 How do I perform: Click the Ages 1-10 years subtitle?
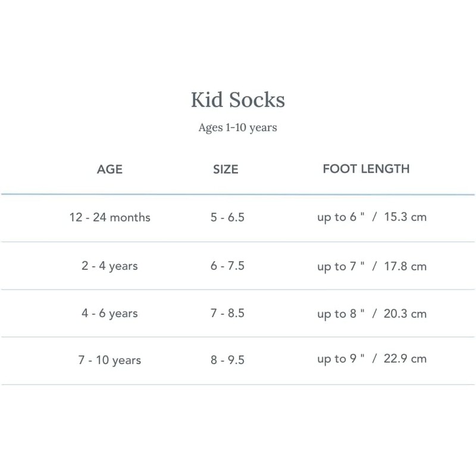(x=237, y=127)
